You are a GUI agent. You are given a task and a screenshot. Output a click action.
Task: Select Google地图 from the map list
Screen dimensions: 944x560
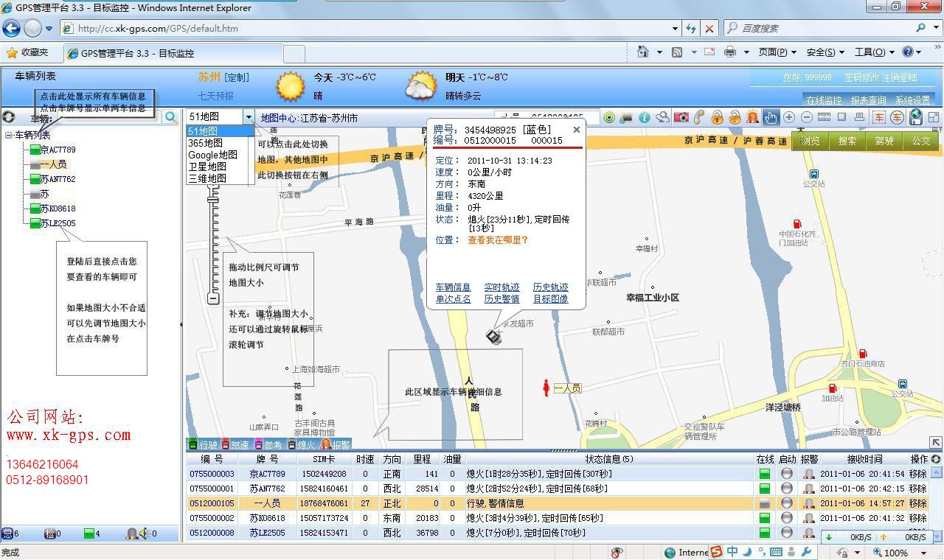[212, 155]
